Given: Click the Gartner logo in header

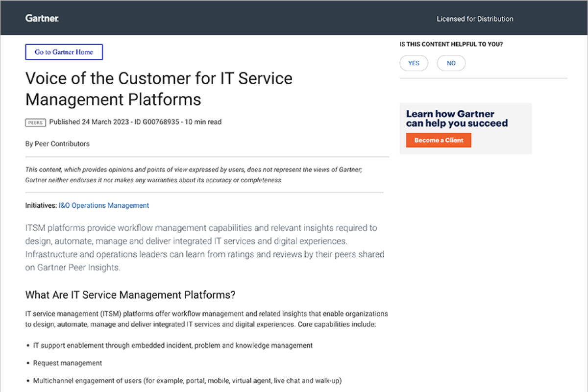Looking at the screenshot, I should (42, 18).
